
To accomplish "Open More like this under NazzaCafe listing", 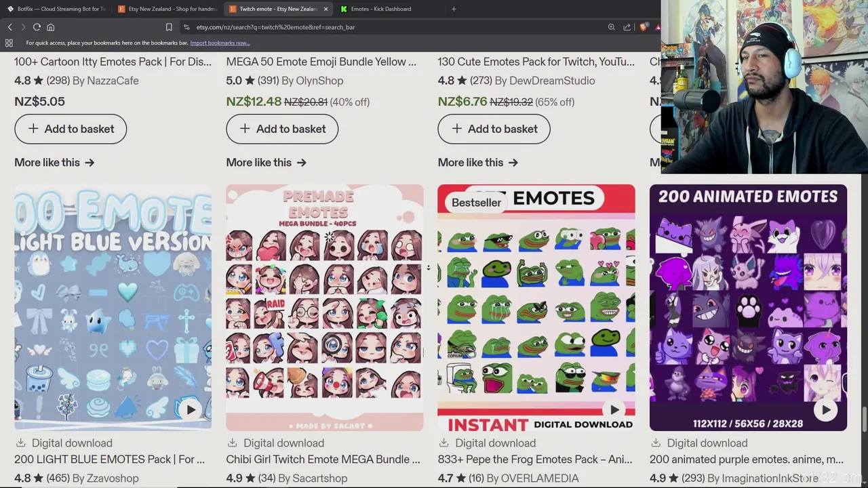I will tap(54, 163).
